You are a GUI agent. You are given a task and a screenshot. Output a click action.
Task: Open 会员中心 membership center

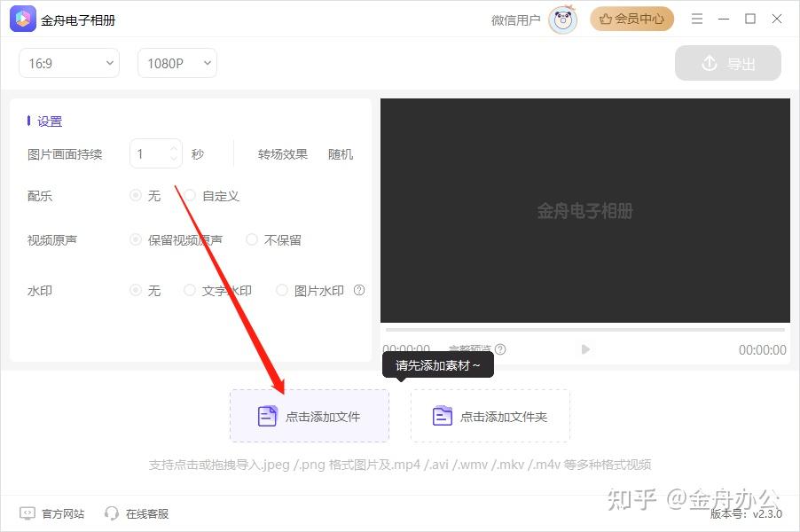(x=631, y=18)
